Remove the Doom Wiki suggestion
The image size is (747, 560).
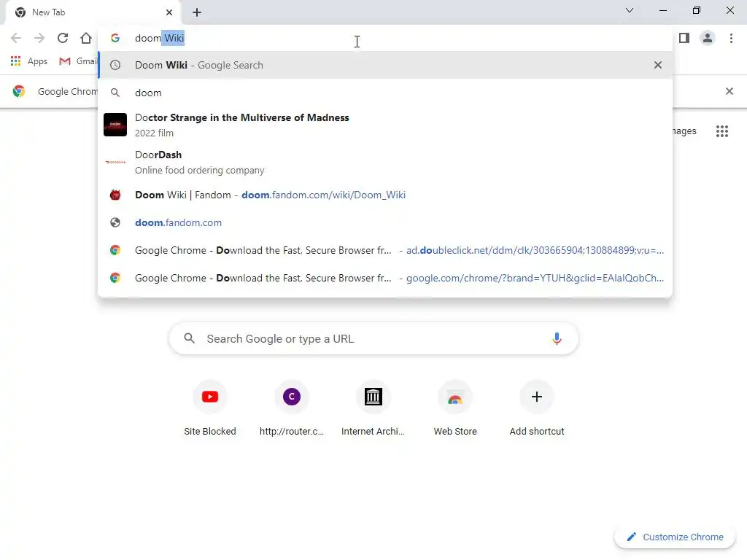[658, 65]
